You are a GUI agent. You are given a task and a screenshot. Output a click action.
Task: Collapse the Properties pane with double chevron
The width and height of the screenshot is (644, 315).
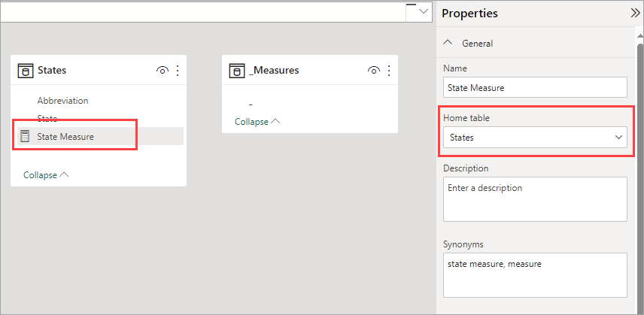pos(635,13)
